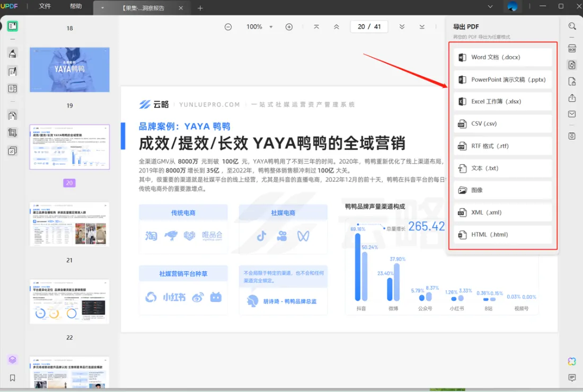The height and width of the screenshot is (392, 583).
Task: Click the UPDF logo in title bar
Action: click(10, 6)
